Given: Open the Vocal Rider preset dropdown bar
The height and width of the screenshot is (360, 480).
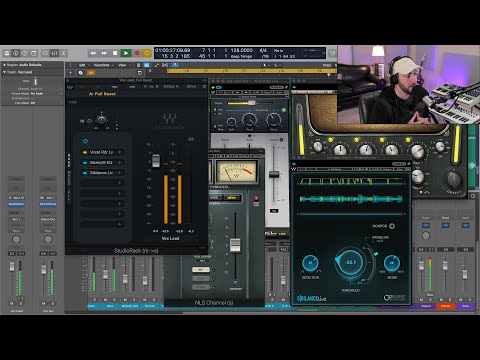Looking at the screenshot, I should coord(250,96).
